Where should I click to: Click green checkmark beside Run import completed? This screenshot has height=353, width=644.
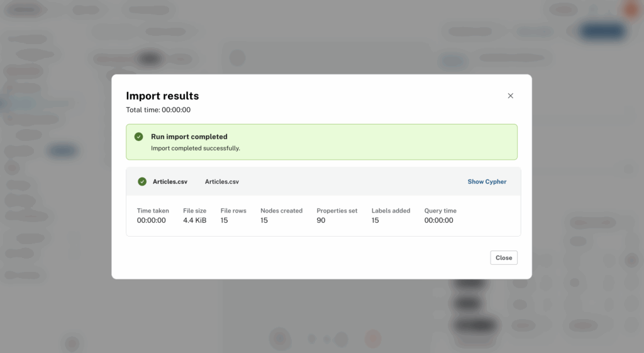tap(138, 137)
